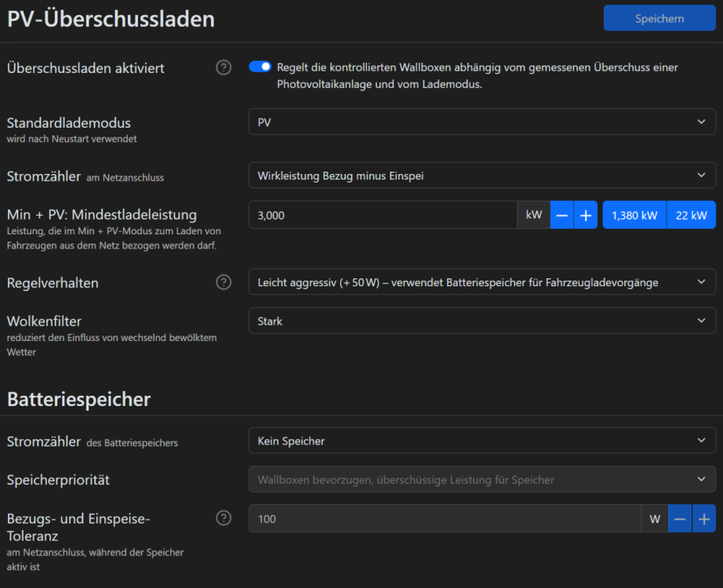Open the Standardlademodus dropdown showing PV

(x=481, y=122)
